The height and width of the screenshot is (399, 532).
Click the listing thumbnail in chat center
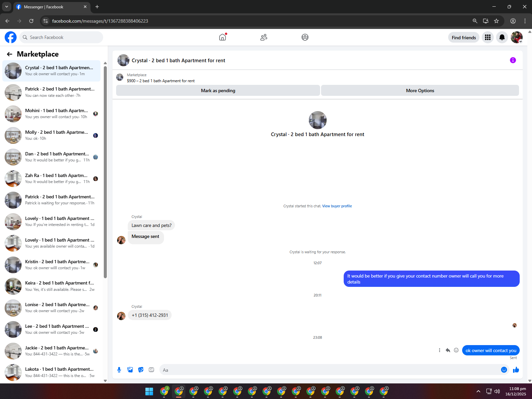[x=318, y=120]
